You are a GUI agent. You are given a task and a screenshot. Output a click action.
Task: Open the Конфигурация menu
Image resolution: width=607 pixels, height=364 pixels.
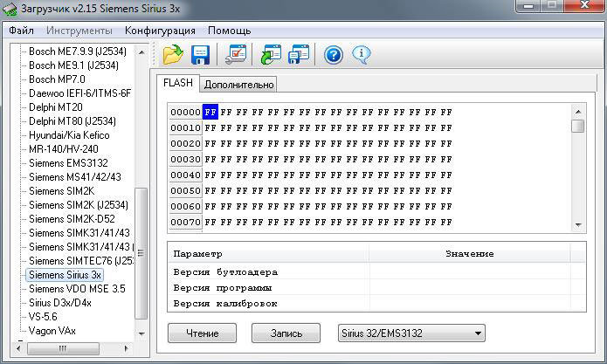pos(160,31)
